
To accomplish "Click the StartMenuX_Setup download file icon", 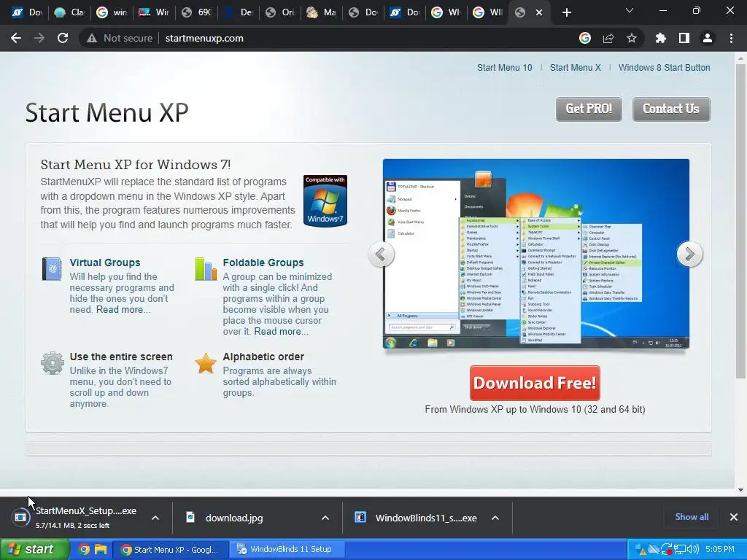I will point(20,517).
